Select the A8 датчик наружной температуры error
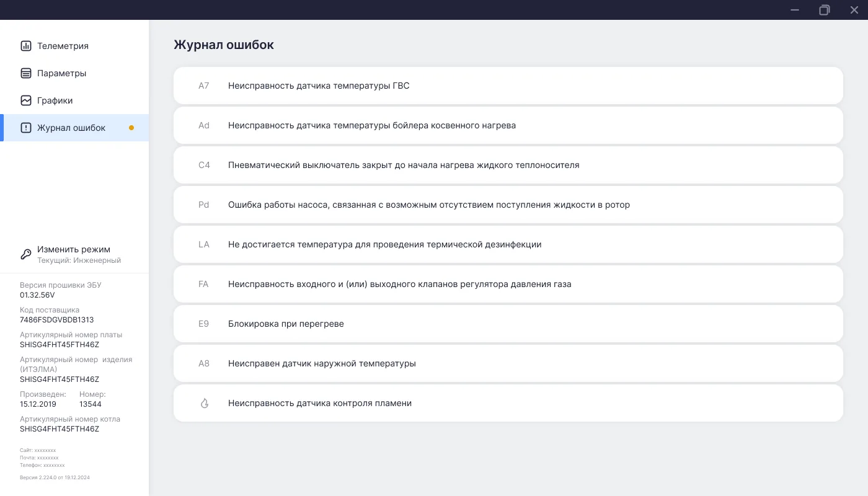This screenshot has width=868, height=496. (508, 363)
